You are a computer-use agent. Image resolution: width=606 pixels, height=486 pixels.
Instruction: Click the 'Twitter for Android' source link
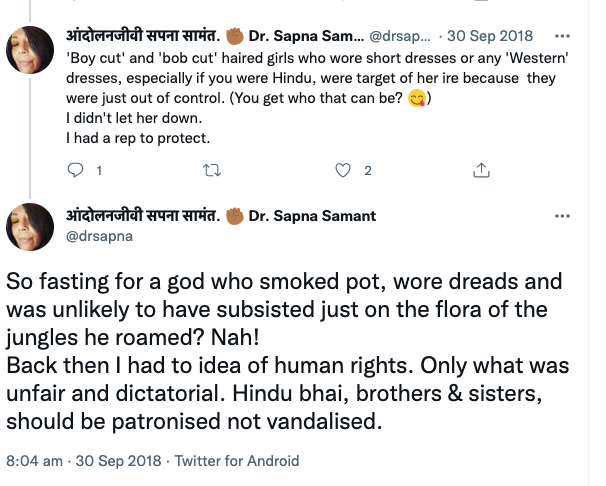[x=237, y=462]
